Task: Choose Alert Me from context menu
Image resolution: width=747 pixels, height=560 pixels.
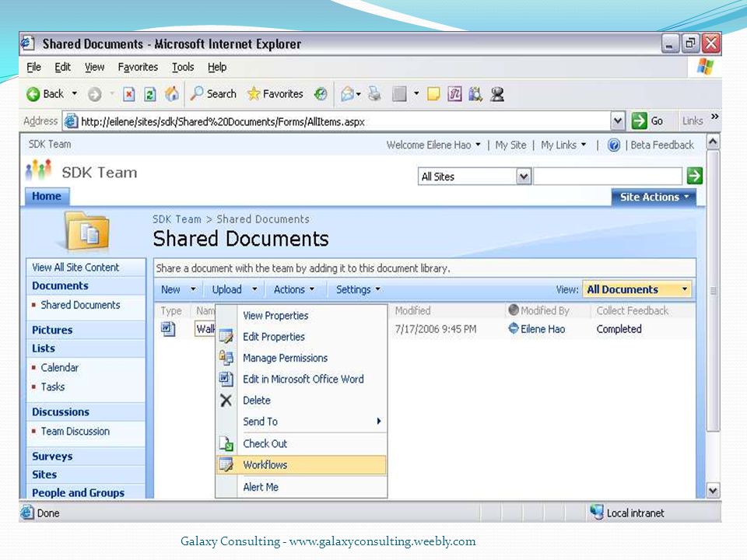Action: point(301,487)
